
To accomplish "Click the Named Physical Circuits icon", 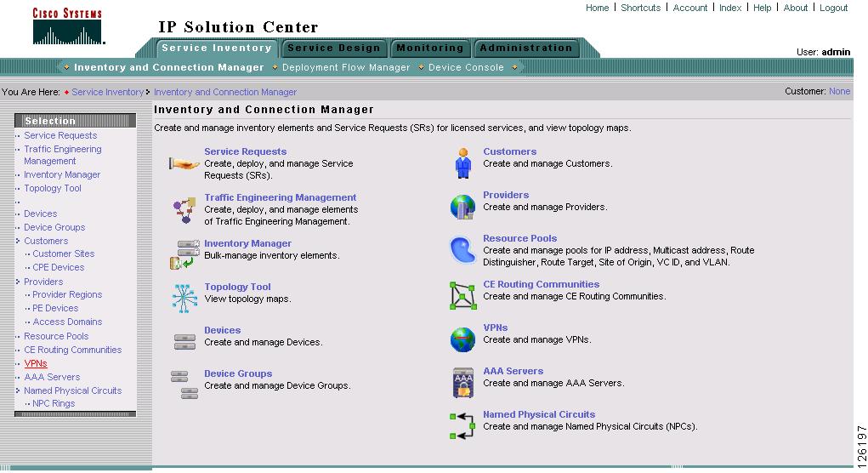I will [462, 426].
